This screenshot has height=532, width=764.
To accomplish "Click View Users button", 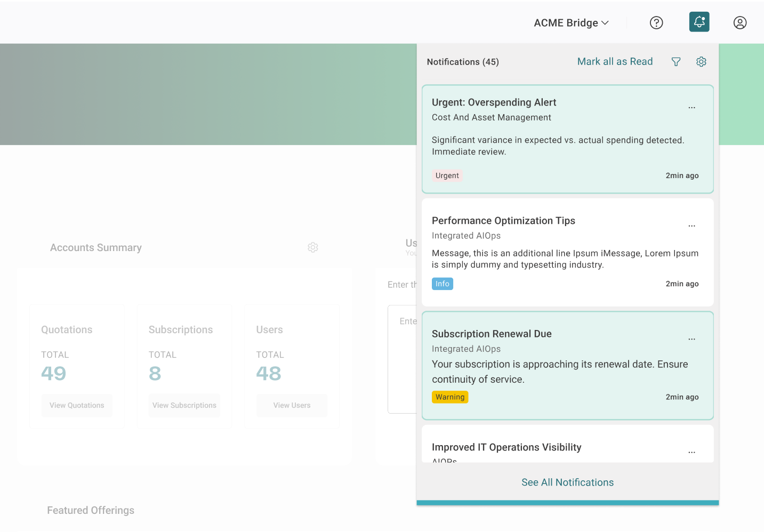I will tap(292, 406).
